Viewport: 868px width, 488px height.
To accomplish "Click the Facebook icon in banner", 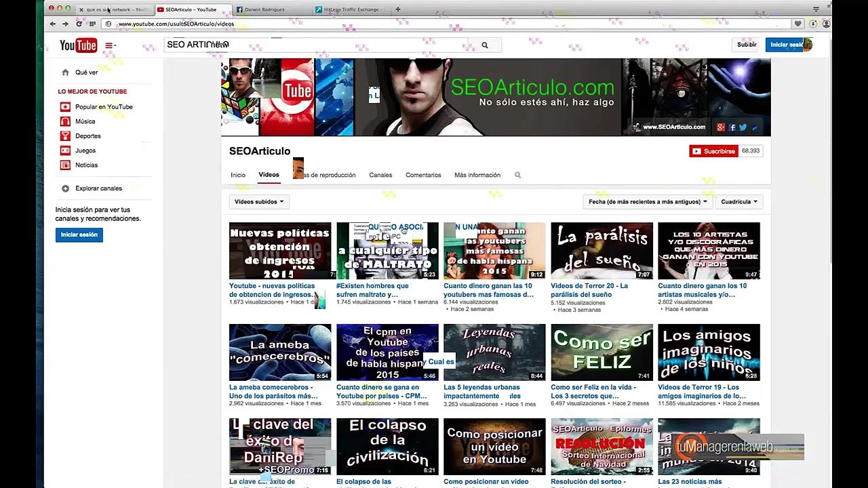I will tap(732, 127).
